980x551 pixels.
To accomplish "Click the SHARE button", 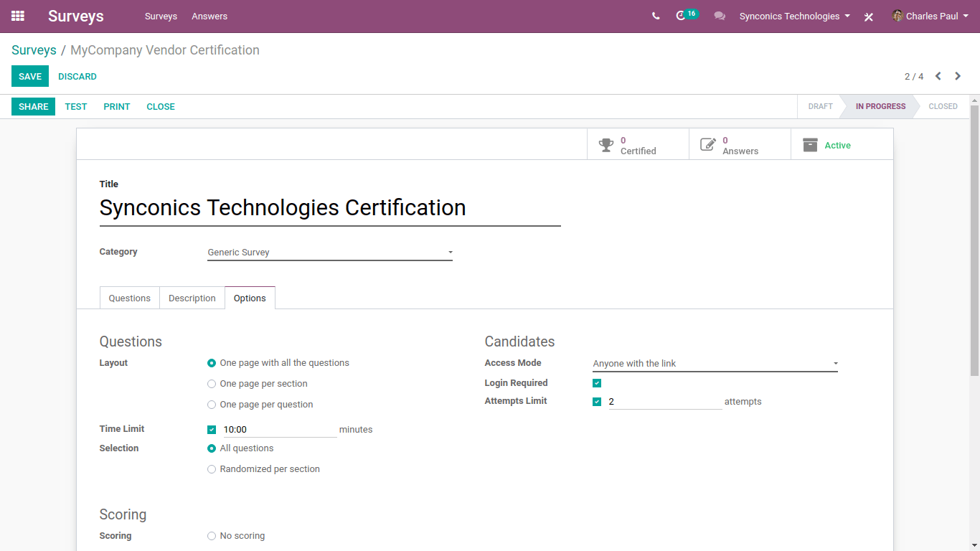I will tap(34, 106).
